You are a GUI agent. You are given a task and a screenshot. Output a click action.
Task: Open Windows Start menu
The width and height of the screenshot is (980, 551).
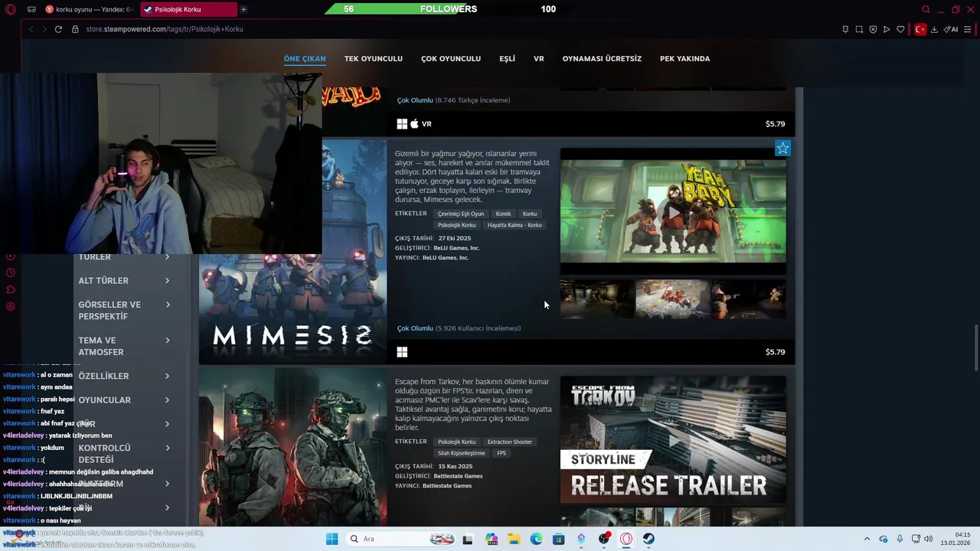point(332,539)
